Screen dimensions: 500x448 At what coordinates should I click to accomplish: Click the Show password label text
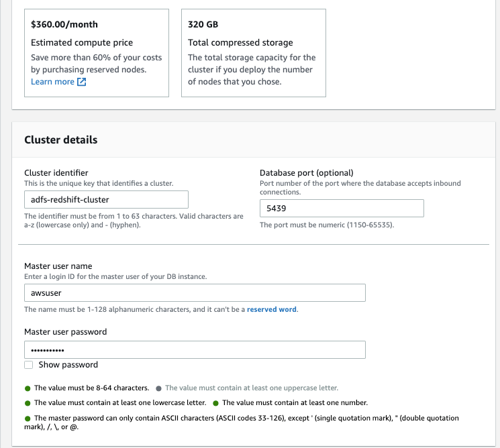(68, 365)
